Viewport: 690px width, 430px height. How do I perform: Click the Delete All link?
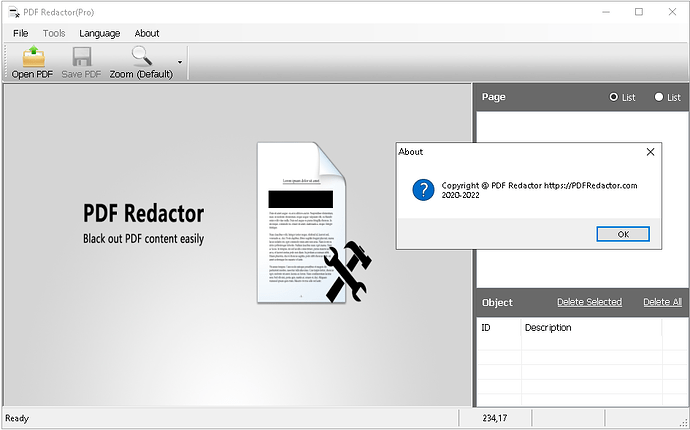coord(662,302)
